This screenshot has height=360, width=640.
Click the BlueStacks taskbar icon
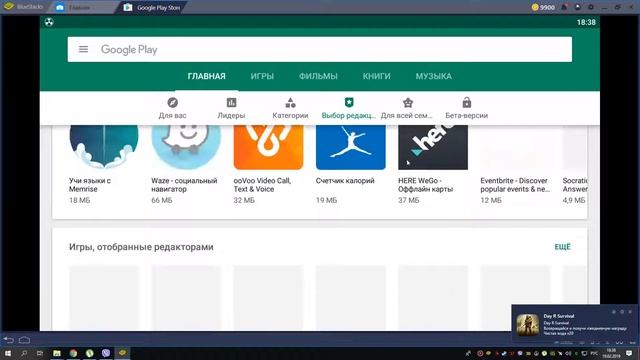[122, 353]
